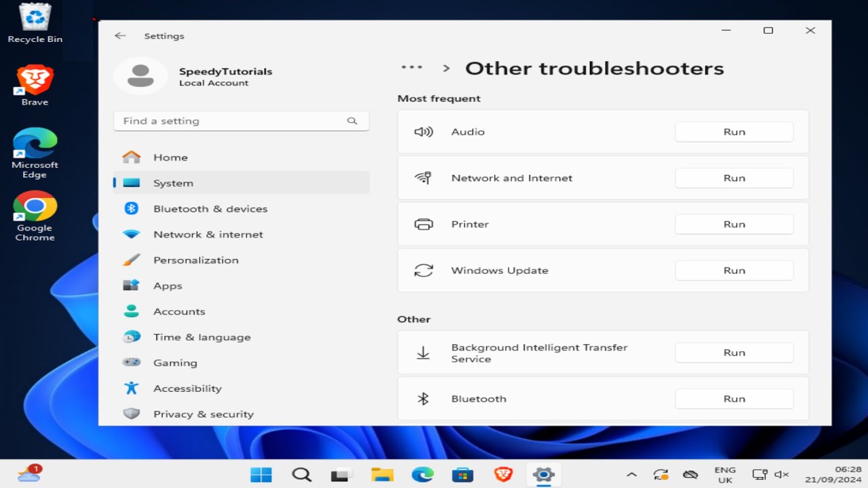Go back with the Settings back arrow
This screenshot has width=868, height=488.
(120, 36)
